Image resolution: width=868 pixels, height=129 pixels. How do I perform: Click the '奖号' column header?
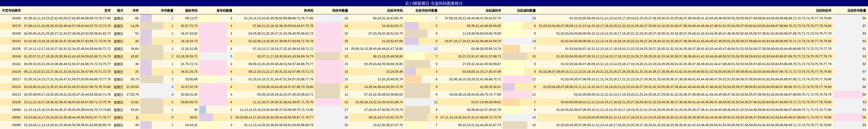point(108,11)
